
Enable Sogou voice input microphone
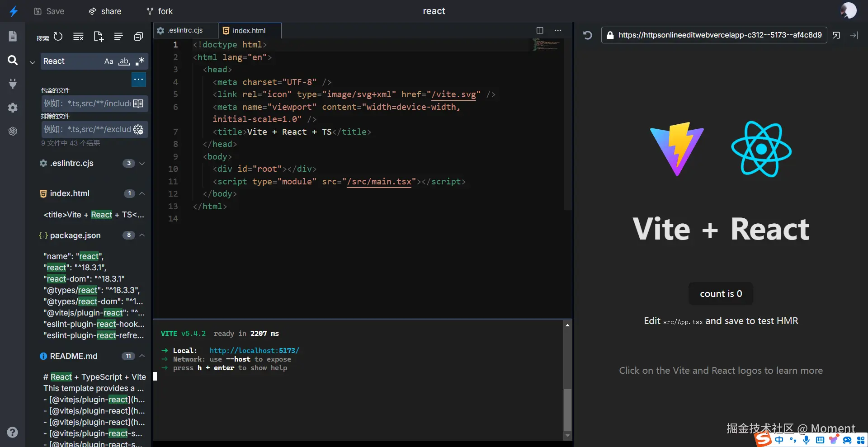807,440
